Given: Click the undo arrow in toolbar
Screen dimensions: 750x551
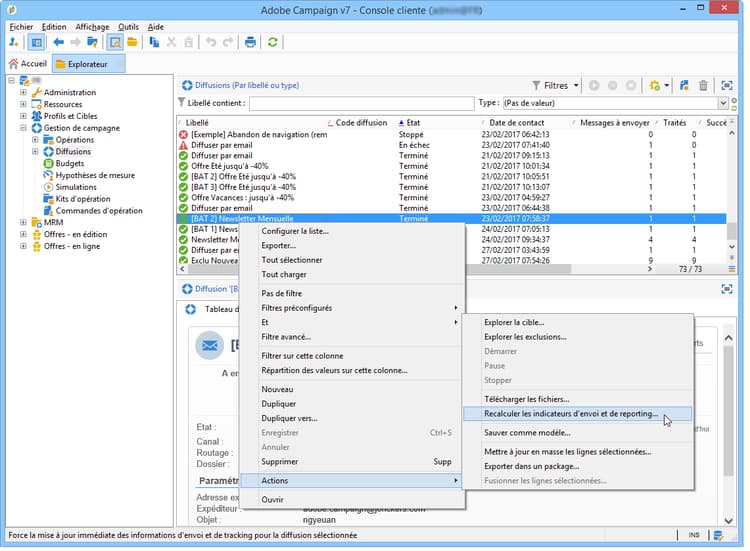Looking at the screenshot, I should (x=210, y=42).
